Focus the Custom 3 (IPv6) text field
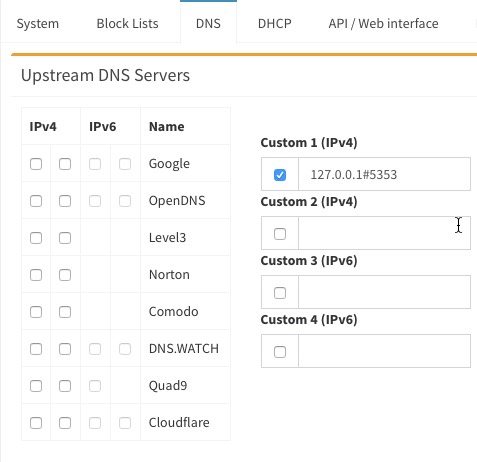The image size is (477, 462). click(384, 292)
